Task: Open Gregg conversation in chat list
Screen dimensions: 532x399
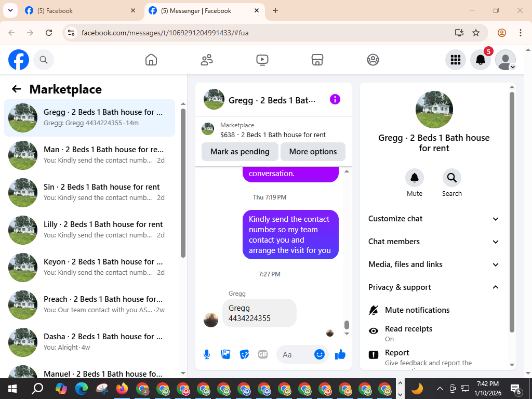Action: tap(89, 118)
